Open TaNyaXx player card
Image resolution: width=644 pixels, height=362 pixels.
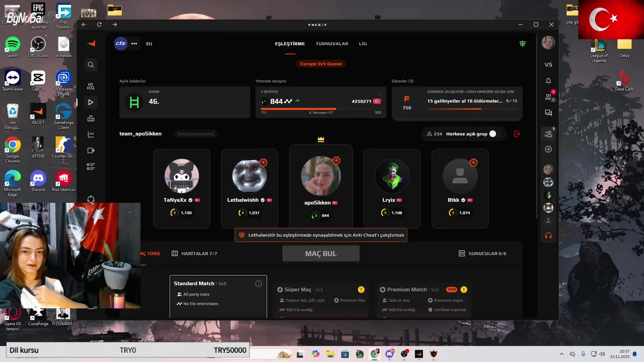point(182,189)
